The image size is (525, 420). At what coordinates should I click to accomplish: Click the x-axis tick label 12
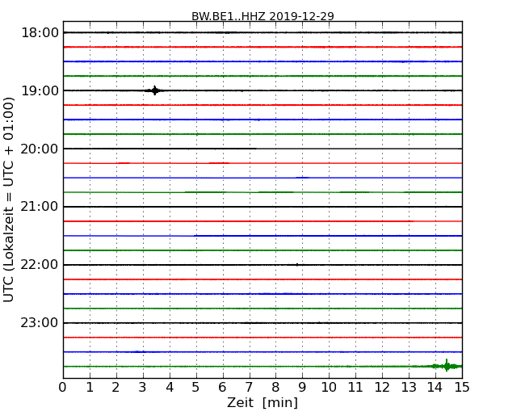382,388
